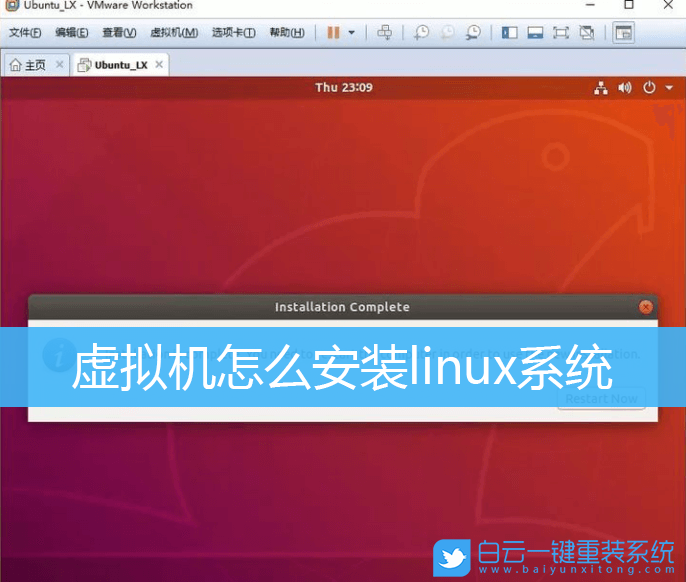The height and width of the screenshot is (582, 686).
Task: Click the revert to snapshot icon
Action: [447, 32]
